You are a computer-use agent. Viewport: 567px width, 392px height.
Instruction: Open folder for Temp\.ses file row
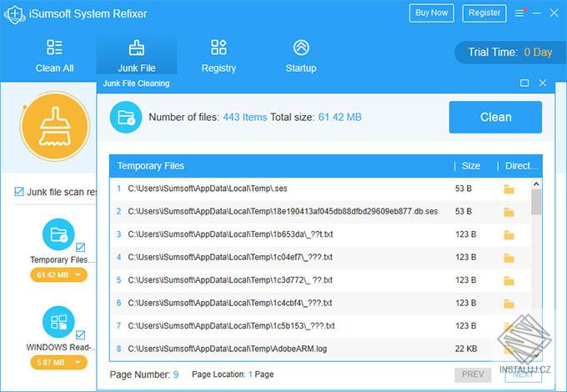coord(509,189)
